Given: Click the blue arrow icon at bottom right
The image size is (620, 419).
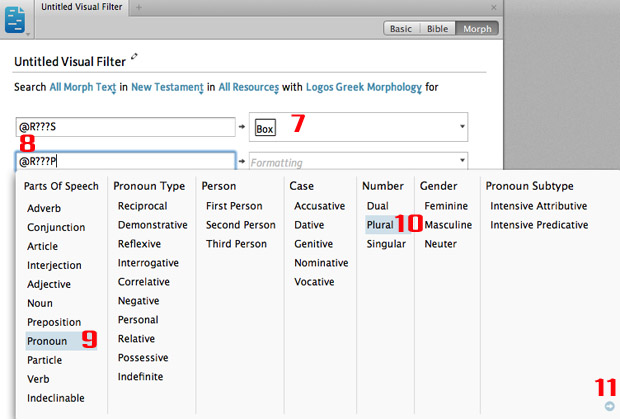Looking at the screenshot, I should point(610,406).
